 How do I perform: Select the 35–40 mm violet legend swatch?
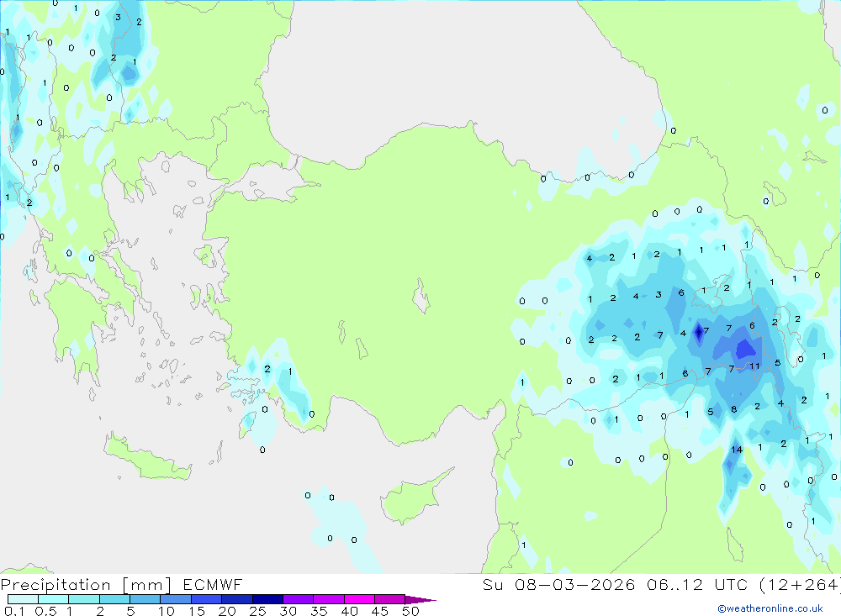[x=329, y=599]
